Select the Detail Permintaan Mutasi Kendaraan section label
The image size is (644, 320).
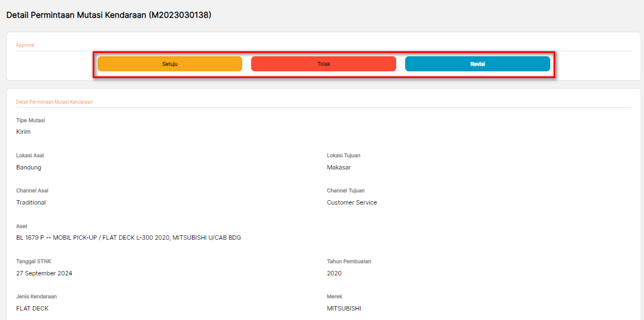pyautogui.click(x=54, y=102)
